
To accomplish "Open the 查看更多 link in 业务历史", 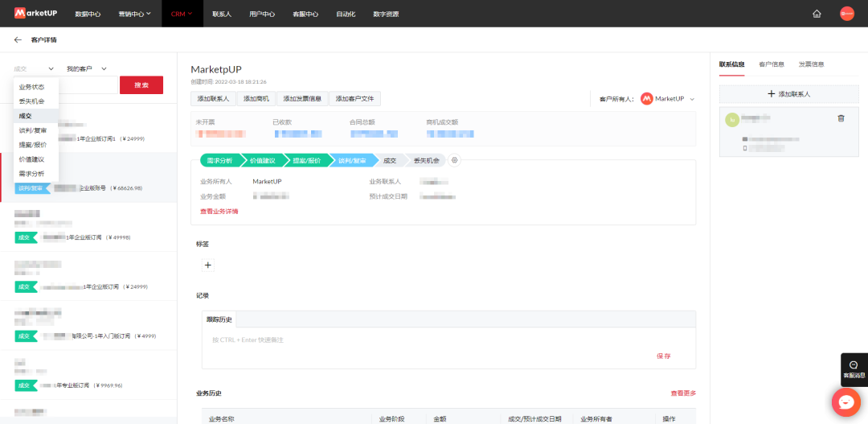I will point(683,393).
